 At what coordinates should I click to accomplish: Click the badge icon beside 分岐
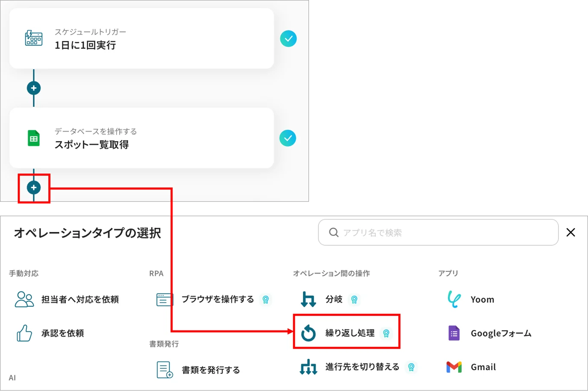pos(354,300)
